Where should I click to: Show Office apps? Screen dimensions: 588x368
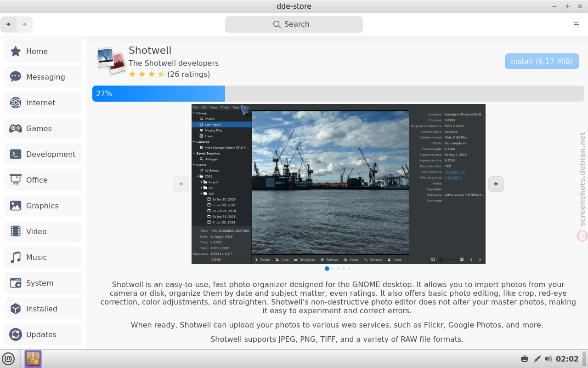pyautogui.click(x=43, y=180)
